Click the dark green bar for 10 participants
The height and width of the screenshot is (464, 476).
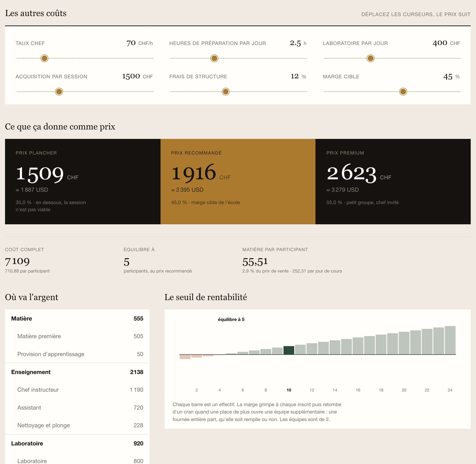point(289,350)
